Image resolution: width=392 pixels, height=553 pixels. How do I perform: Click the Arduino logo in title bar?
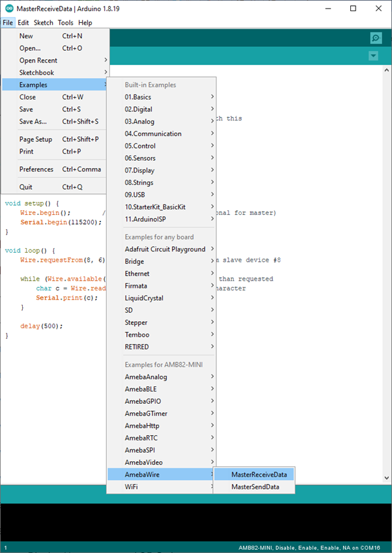click(8, 8)
